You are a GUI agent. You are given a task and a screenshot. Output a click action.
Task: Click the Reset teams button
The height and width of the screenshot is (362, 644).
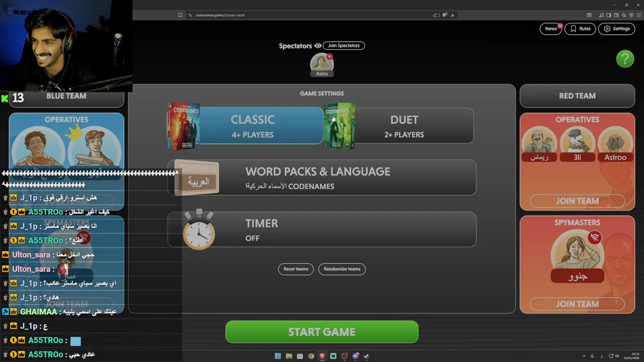tap(296, 269)
